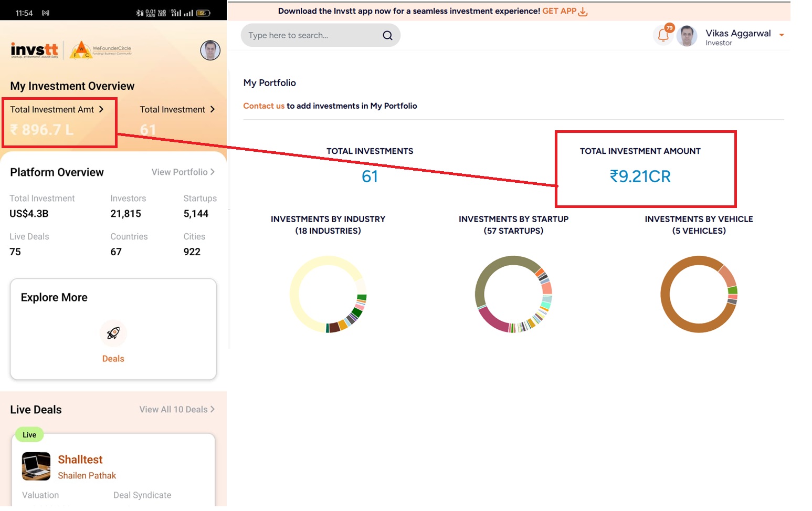Click the Bluetooth icon in phone status bar
Viewport: 812px width, 511px height.
coord(139,13)
